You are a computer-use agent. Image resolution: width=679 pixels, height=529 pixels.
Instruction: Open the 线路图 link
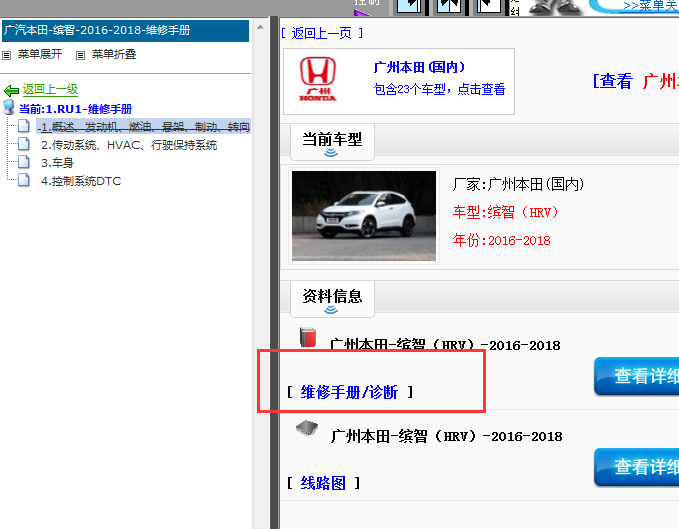[x=323, y=483]
